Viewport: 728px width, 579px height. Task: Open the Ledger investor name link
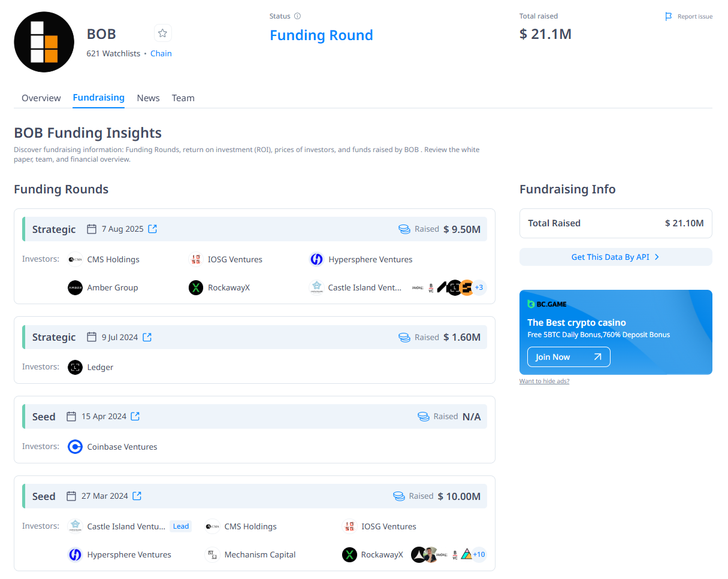click(x=100, y=367)
